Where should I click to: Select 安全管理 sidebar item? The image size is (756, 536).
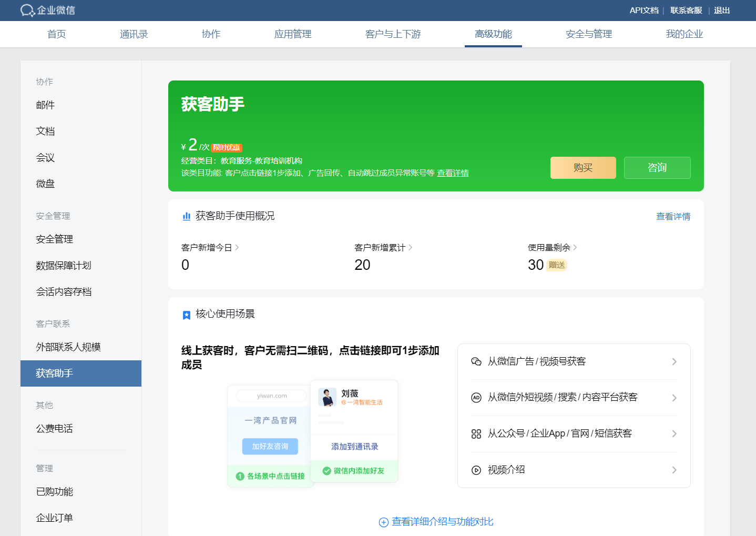[x=81, y=239]
